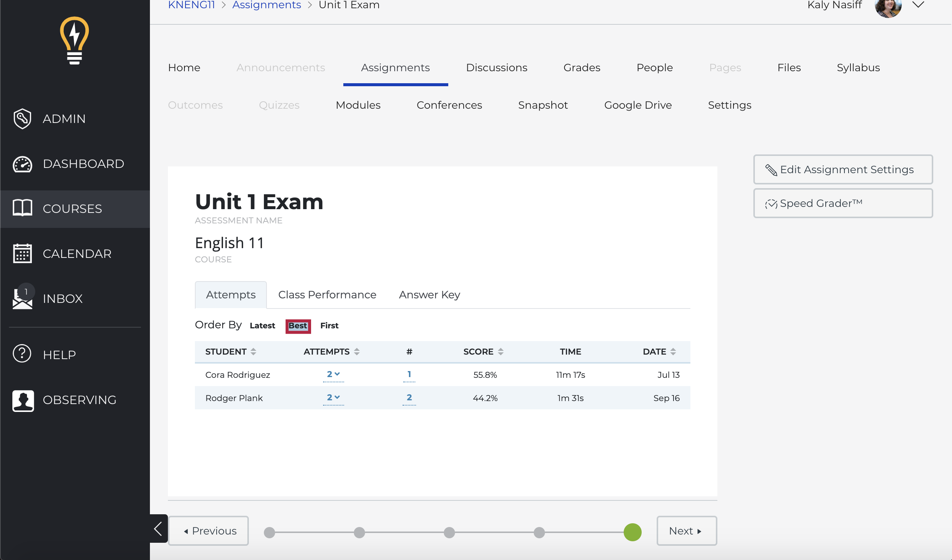Click the green current step dot
Image resolution: width=952 pixels, height=560 pixels.
pos(632,532)
